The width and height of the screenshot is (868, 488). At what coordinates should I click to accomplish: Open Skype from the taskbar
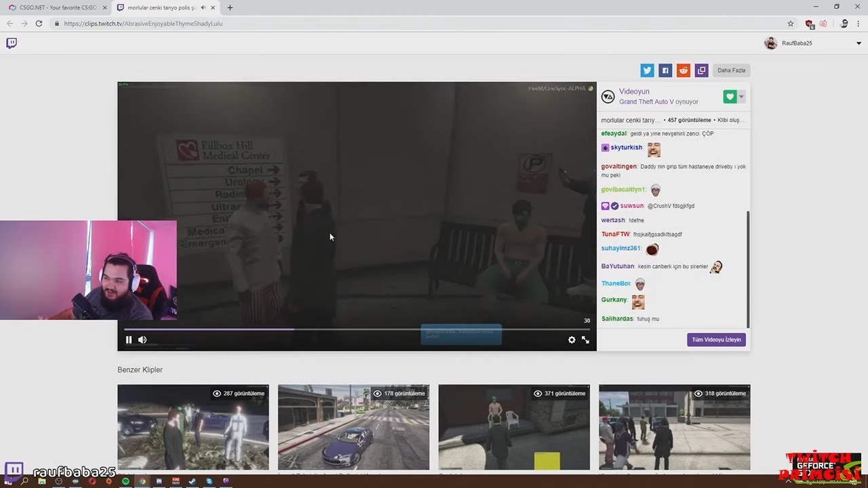click(210, 481)
